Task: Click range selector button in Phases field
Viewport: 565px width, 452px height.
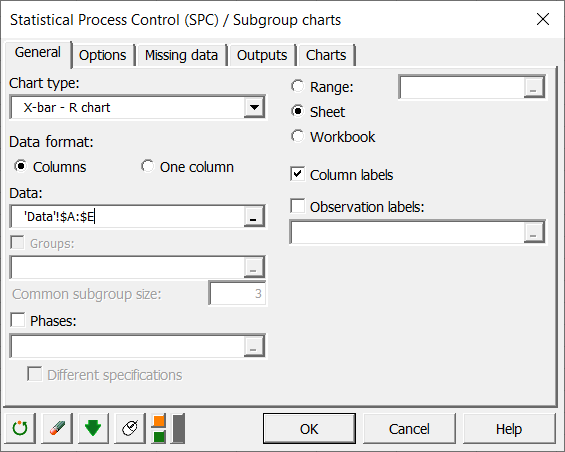Action: tap(253, 346)
